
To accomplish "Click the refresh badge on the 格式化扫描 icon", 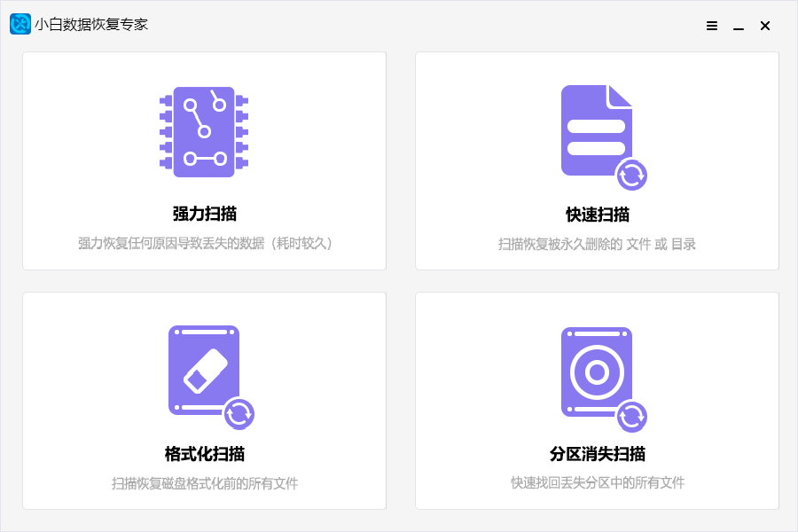I will [x=239, y=413].
